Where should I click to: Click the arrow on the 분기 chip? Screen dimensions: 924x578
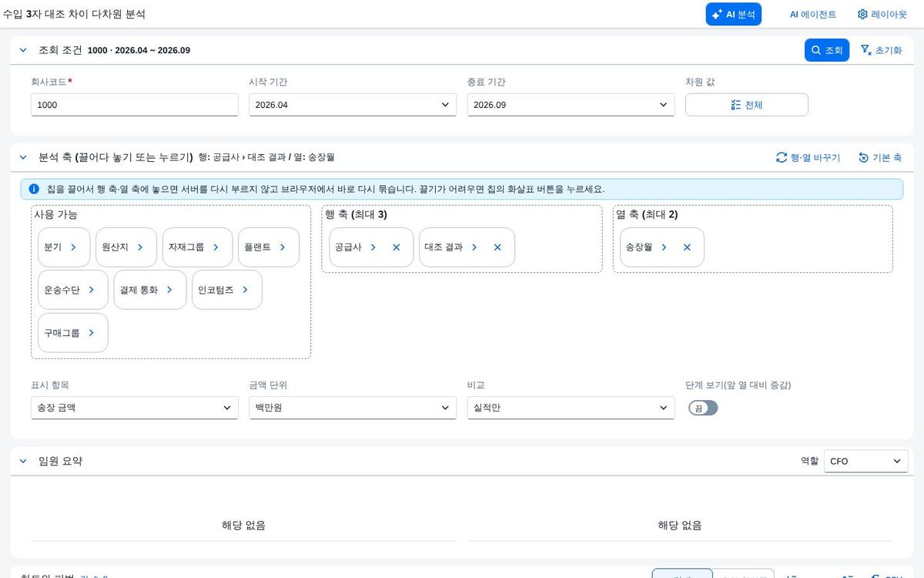[73, 247]
